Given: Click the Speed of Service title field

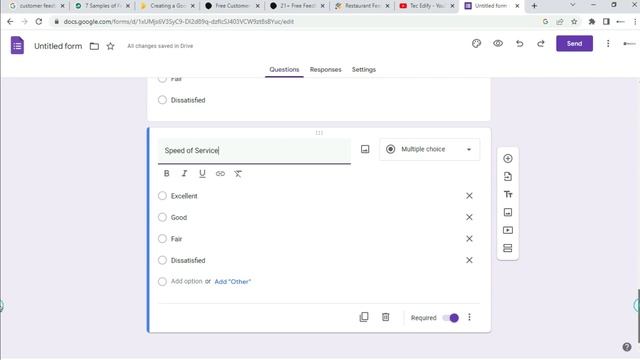Looking at the screenshot, I should pos(254,151).
